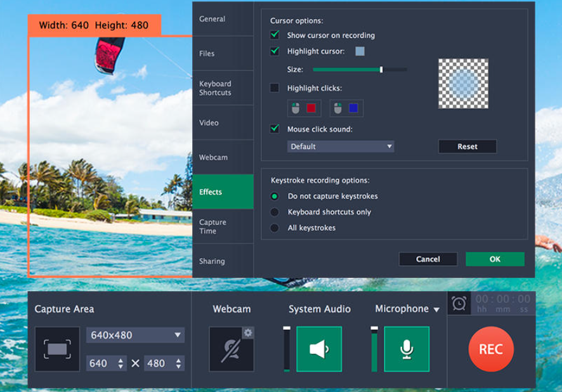
Task: Adjust the cursor highlight Size slider
Action: pos(381,69)
